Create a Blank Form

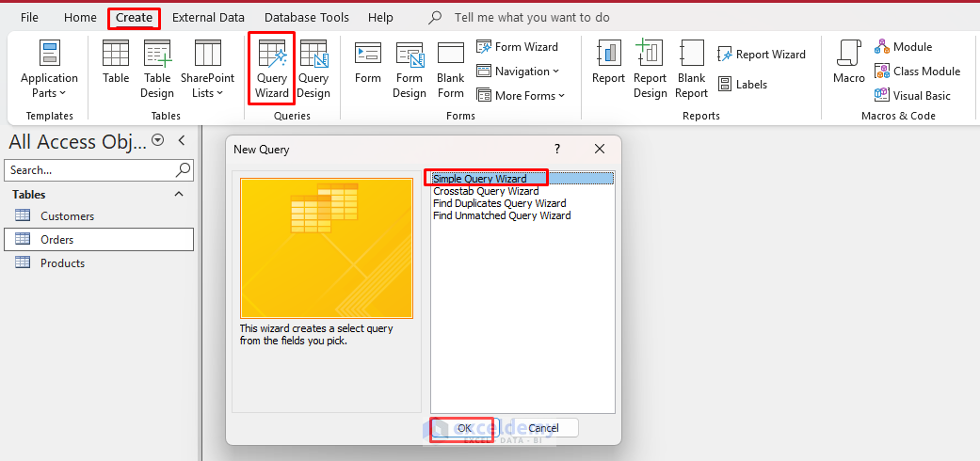coord(451,70)
